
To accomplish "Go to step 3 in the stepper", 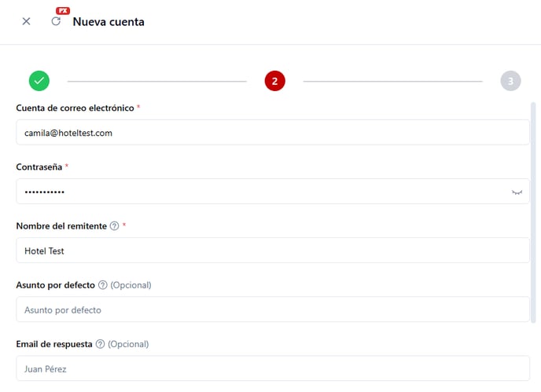I will pyautogui.click(x=510, y=80).
